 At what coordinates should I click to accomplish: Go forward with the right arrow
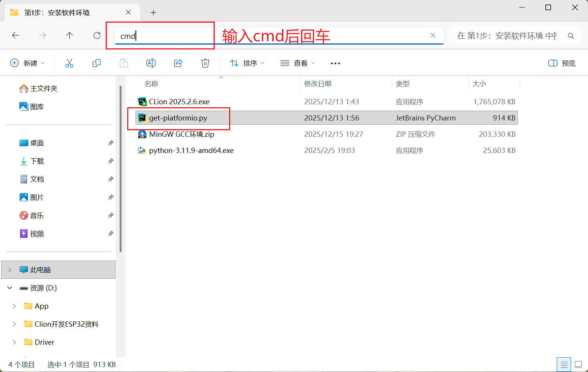[x=43, y=36]
